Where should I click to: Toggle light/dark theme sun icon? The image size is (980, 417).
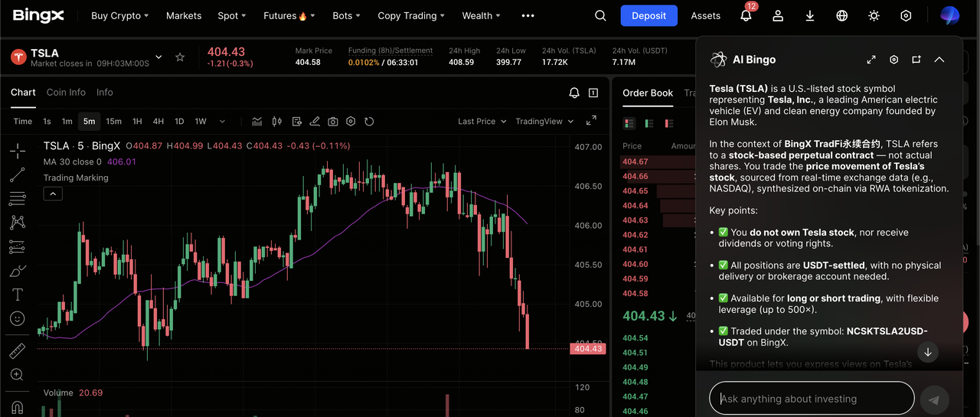(x=874, y=15)
